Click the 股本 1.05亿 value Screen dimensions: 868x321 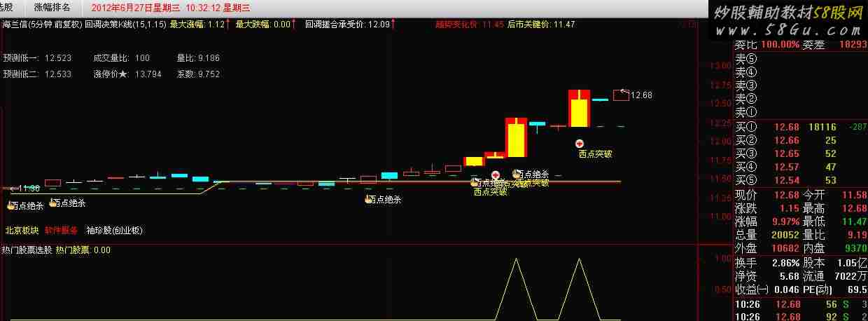[834, 262]
